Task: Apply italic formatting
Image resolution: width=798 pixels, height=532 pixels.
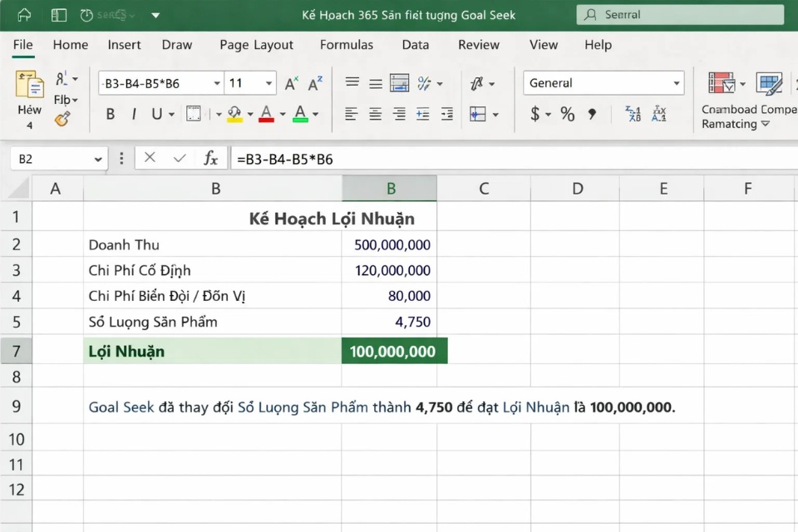Action: tap(134, 114)
